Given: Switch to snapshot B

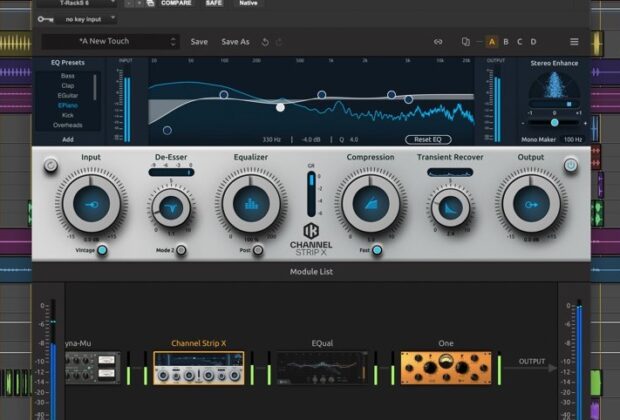Looking at the screenshot, I should [506, 42].
